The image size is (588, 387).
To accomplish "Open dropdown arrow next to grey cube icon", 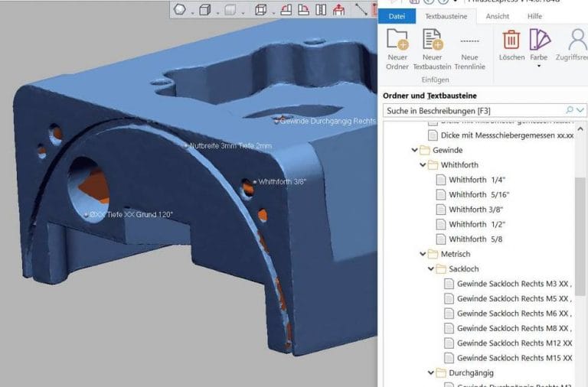I will pyautogui.click(x=243, y=13).
